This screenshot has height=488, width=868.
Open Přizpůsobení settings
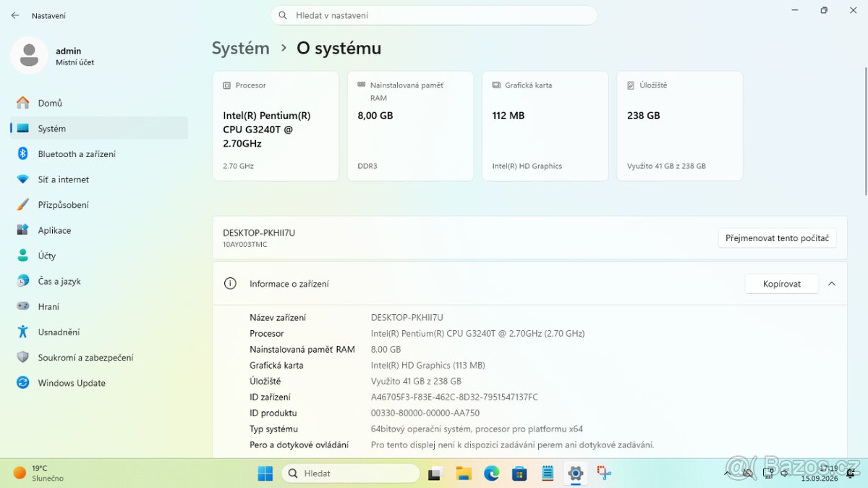pos(99,205)
